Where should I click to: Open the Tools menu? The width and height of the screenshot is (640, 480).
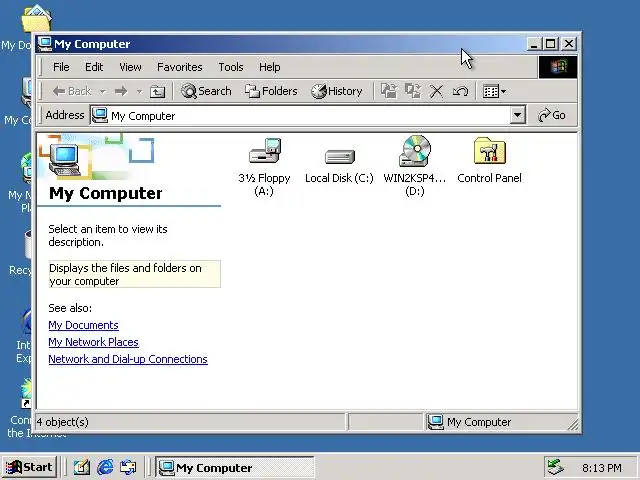(x=231, y=67)
